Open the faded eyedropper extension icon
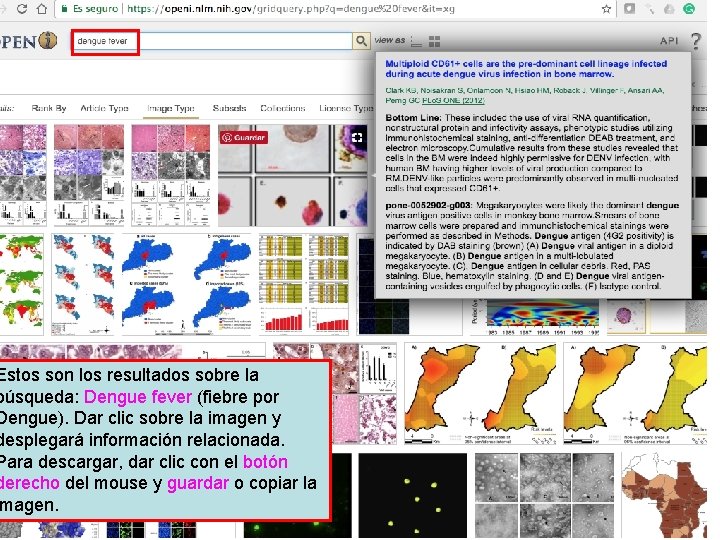720x540 pixels. click(650, 9)
